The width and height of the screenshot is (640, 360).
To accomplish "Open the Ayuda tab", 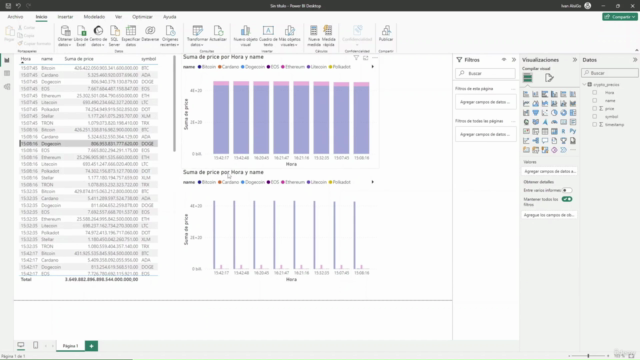I will [x=169, y=17].
